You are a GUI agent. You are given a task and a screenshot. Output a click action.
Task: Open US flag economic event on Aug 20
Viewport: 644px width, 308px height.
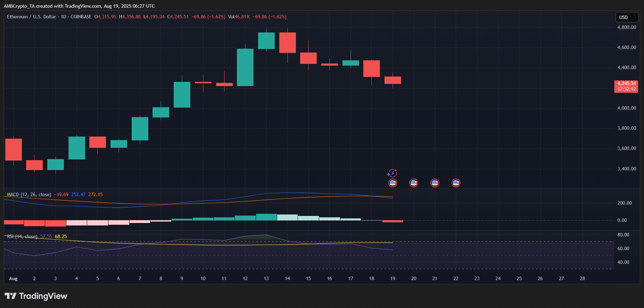coord(413,183)
